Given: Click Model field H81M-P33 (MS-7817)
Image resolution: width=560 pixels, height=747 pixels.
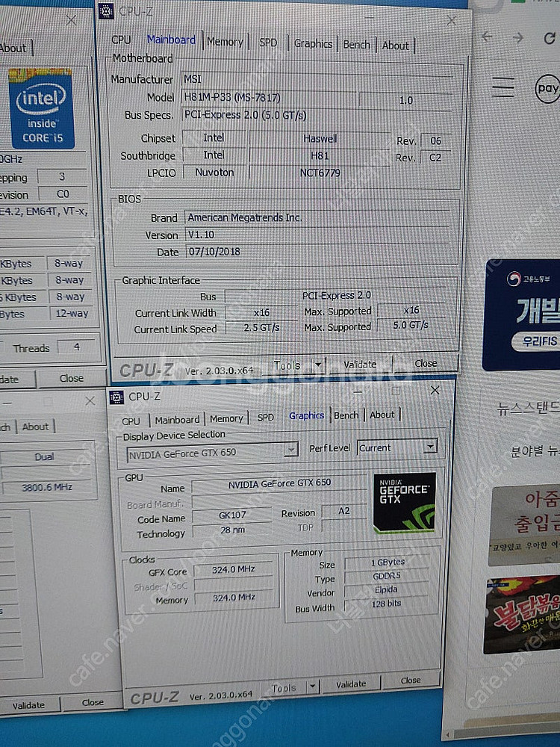Looking at the screenshot, I should [x=269, y=98].
